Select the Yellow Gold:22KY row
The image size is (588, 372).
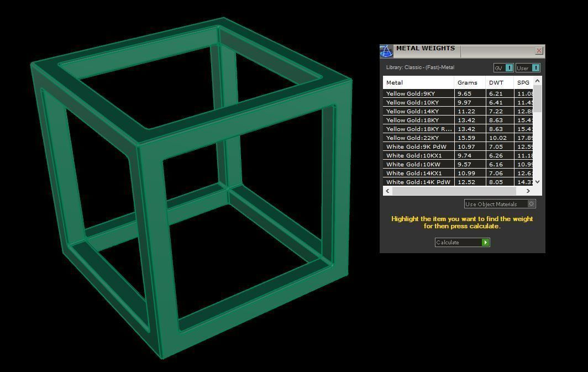458,138
